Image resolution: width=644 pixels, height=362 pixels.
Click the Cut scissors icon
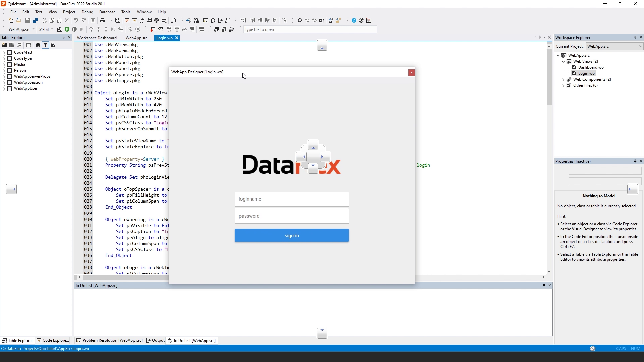[45, 20]
